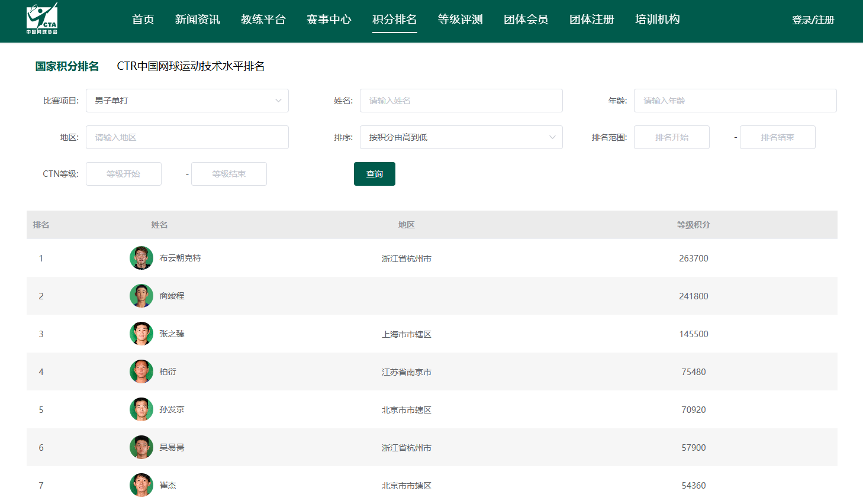Viewport: 863px width, 504px height.
Task: Open avatar of 崔杰
Action: pos(141,485)
